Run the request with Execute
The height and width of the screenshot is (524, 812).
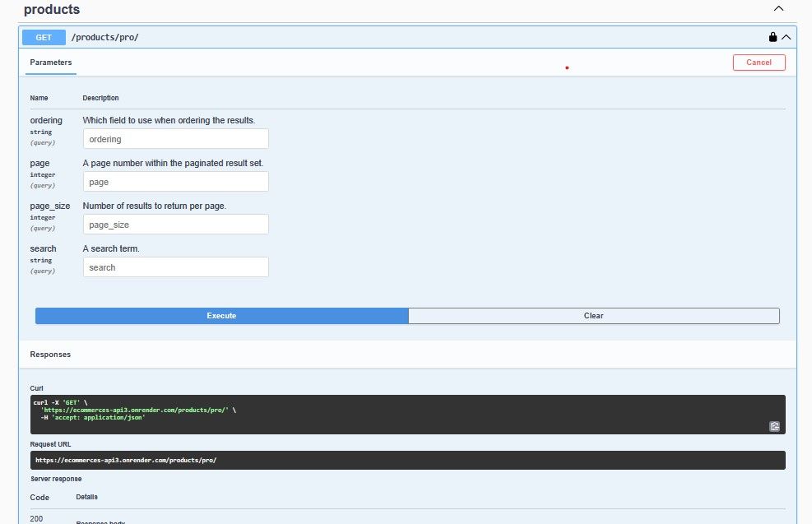[221, 316]
